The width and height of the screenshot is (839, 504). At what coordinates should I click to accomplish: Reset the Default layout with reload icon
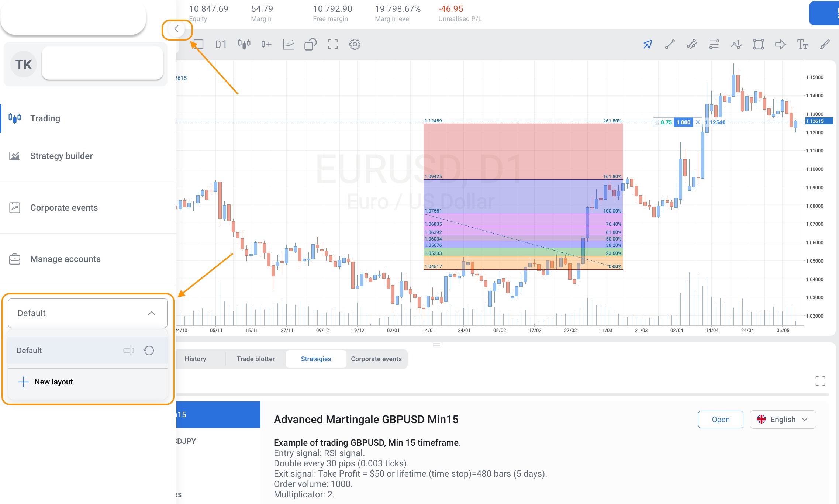click(149, 351)
